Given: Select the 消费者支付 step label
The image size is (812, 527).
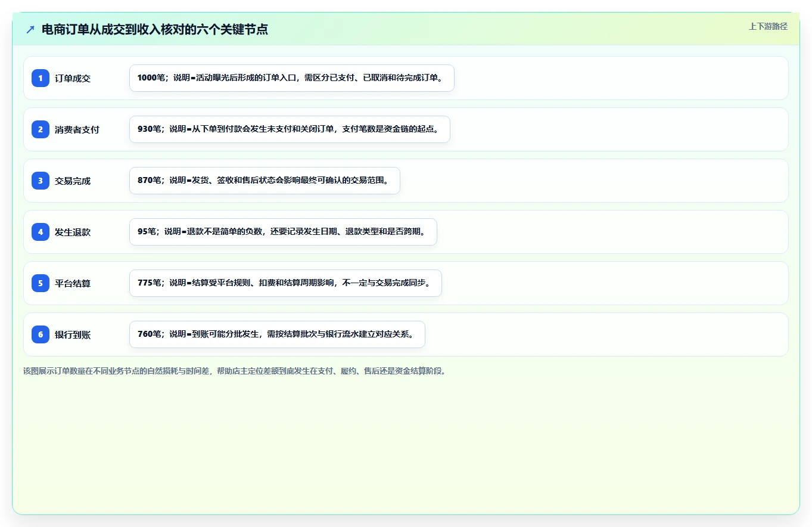Looking at the screenshot, I should (77, 129).
